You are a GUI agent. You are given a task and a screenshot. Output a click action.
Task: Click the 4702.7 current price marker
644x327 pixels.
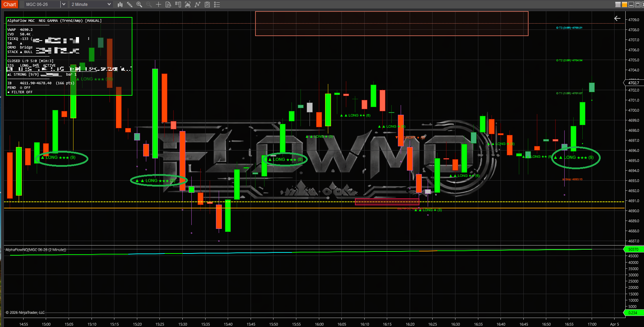[x=634, y=83]
